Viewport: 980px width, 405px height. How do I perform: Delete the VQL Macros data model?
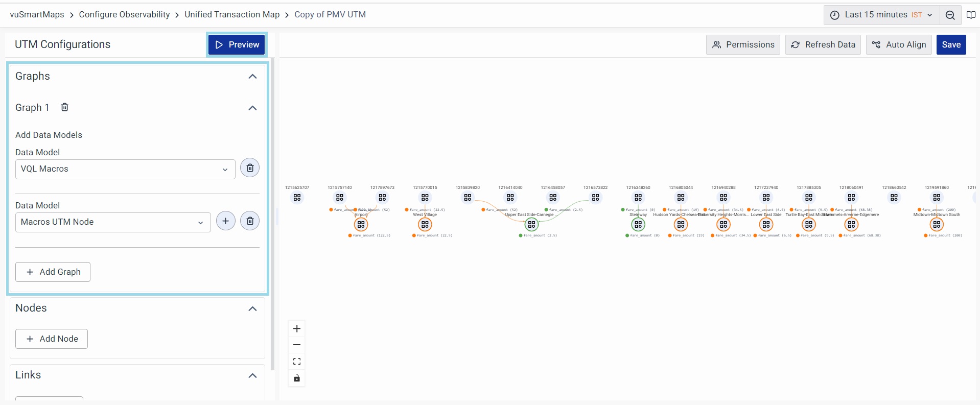click(x=250, y=168)
